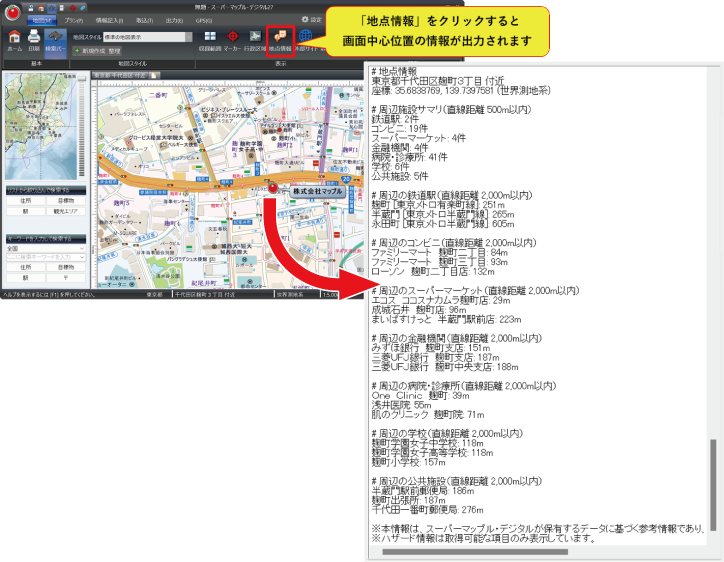This screenshot has height=562, width=724.
Task: Switch to the プラン(P) ribbon tab
Action: click(73, 20)
